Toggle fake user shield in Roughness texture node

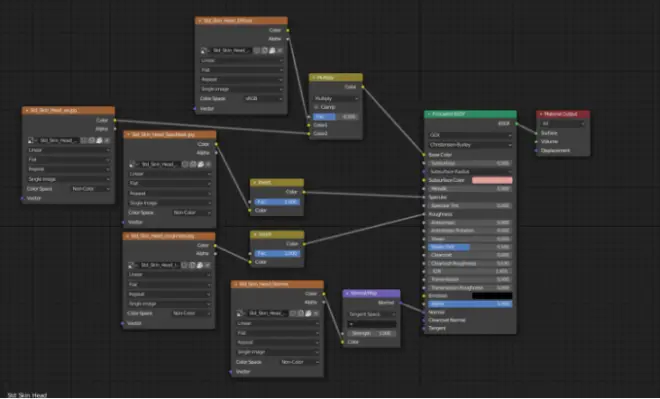[x=185, y=265]
